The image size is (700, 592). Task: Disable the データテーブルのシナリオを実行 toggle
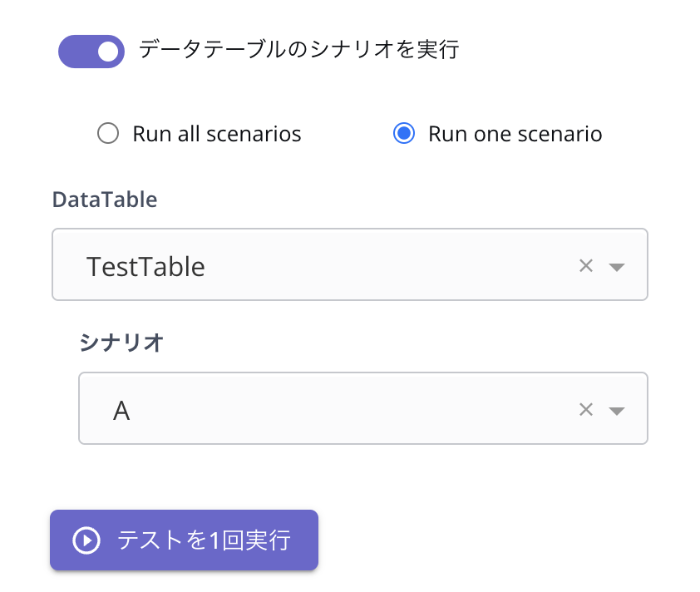[x=91, y=52]
